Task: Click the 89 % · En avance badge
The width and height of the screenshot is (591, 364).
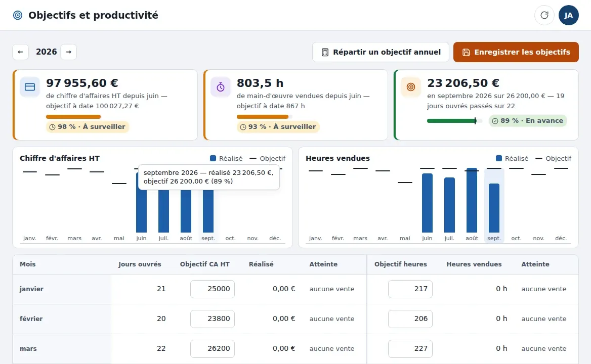Action: pos(528,121)
